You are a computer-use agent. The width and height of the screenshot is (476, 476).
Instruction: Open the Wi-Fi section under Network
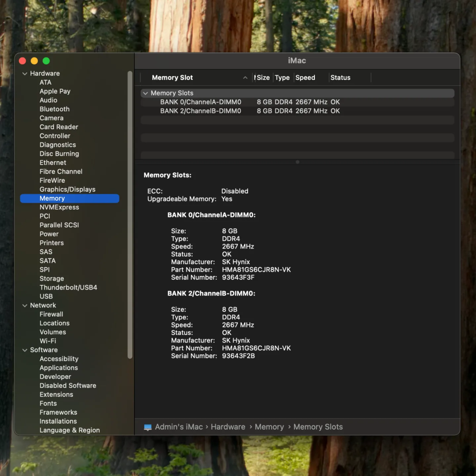(x=48, y=341)
